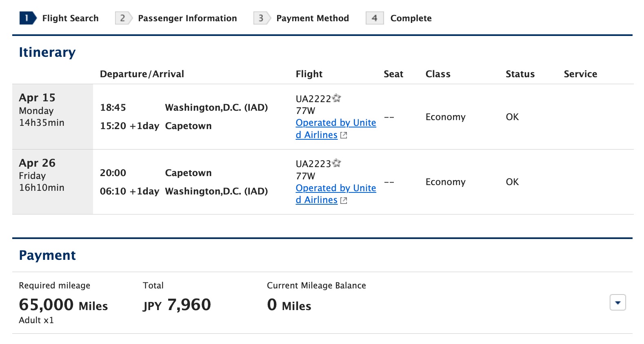Click the step 1 numbered badge

point(26,18)
